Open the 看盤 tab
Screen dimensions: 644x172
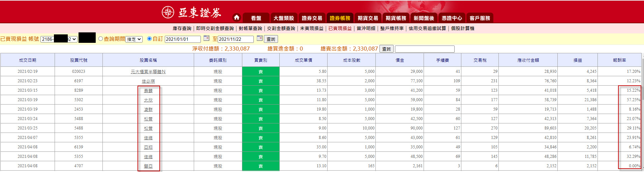(x=256, y=18)
